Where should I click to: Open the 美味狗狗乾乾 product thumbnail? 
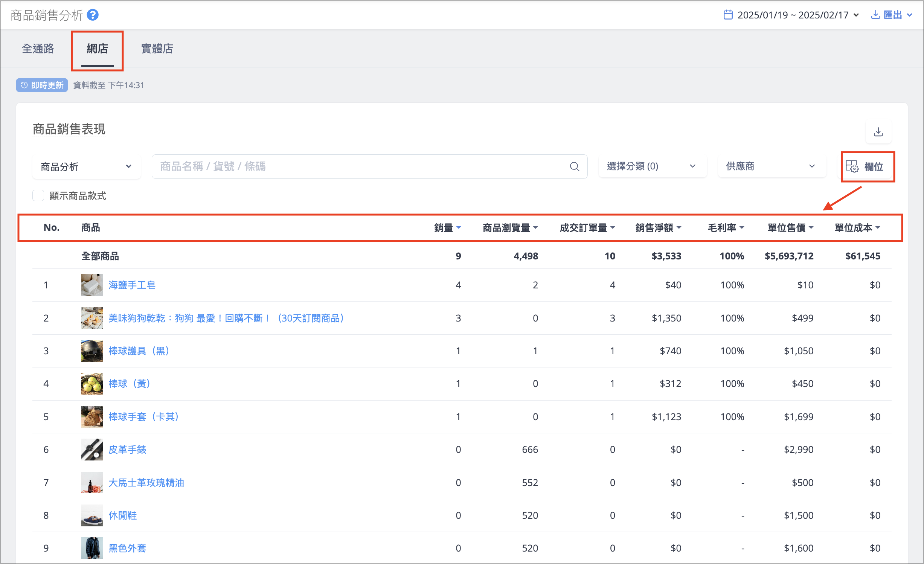pyautogui.click(x=92, y=318)
